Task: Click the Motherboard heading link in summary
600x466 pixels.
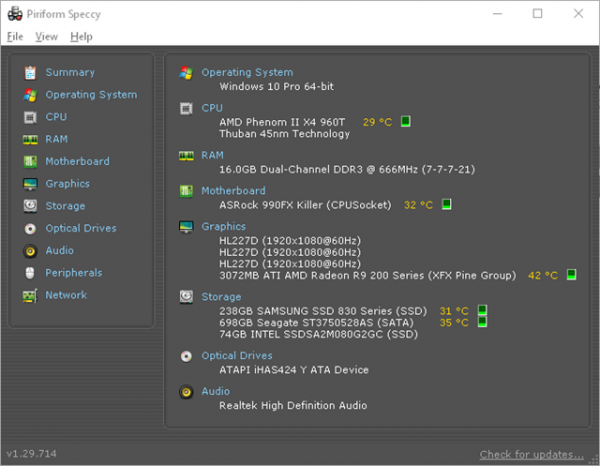Action: 233,191
